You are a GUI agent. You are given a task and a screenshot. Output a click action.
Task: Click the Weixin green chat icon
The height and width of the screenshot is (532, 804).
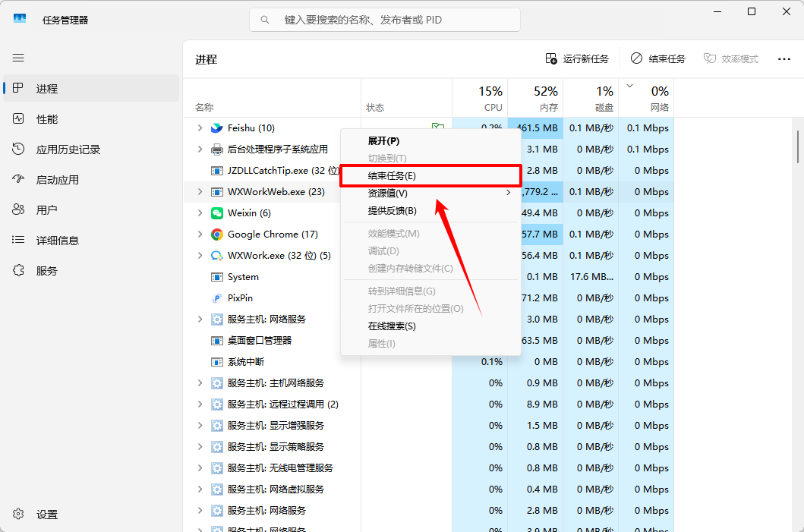tap(217, 213)
